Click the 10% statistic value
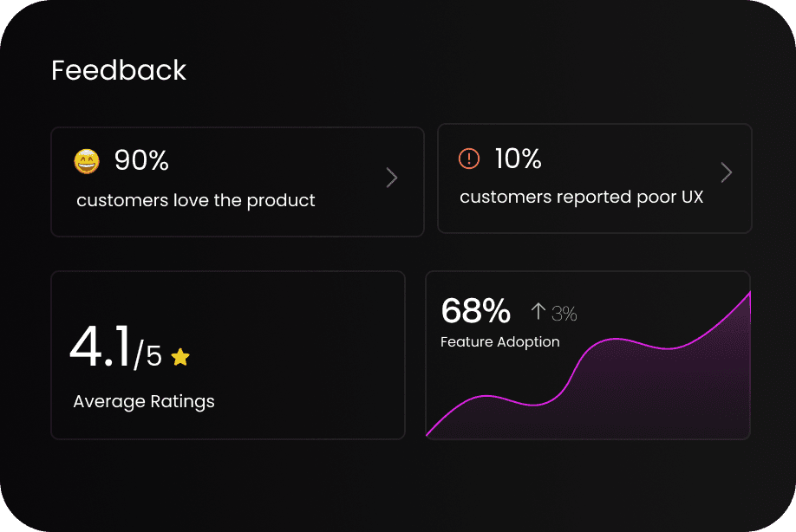796x532 pixels. click(x=518, y=159)
